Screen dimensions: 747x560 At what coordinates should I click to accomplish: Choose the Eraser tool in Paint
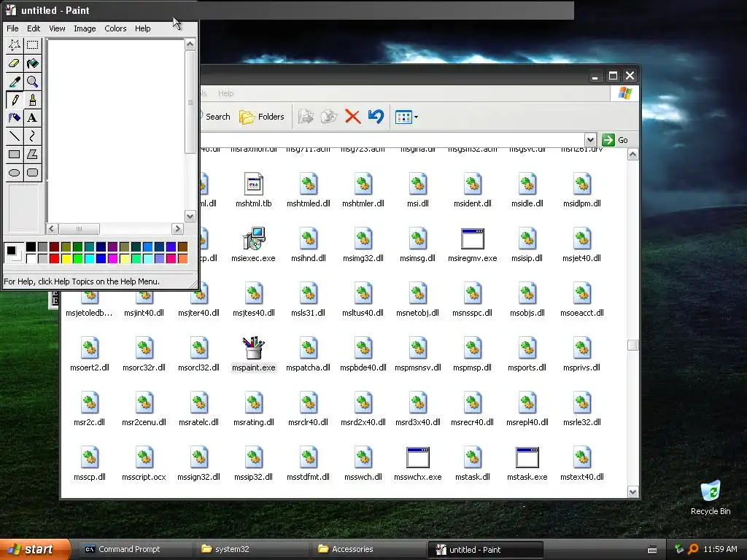coord(15,63)
